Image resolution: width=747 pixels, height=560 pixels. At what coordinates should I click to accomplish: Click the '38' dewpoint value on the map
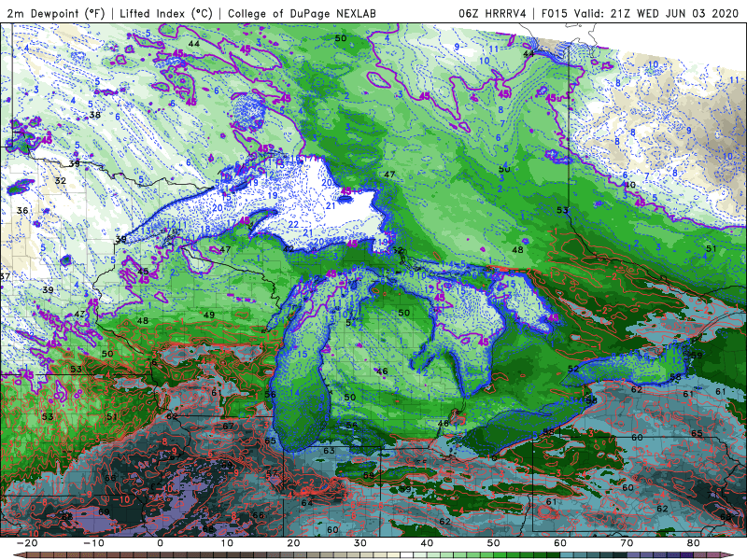click(x=95, y=115)
